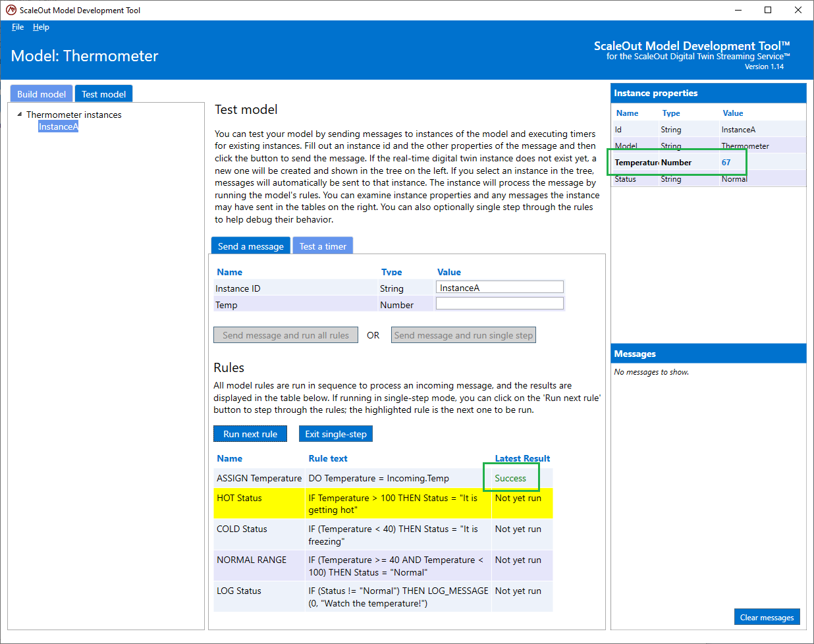This screenshot has height=644, width=814.
Task: Click the Status property value Normal
Action: click(x=734, y=178)
